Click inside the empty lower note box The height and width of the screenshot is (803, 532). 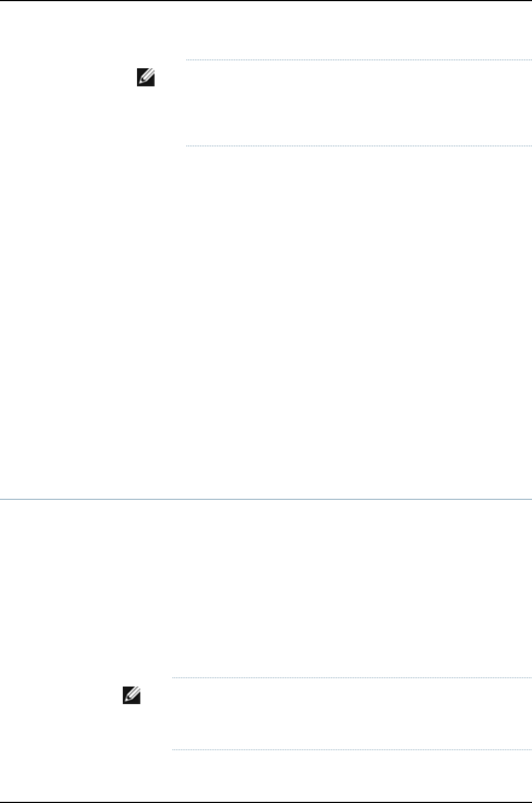tap(351, 714)
